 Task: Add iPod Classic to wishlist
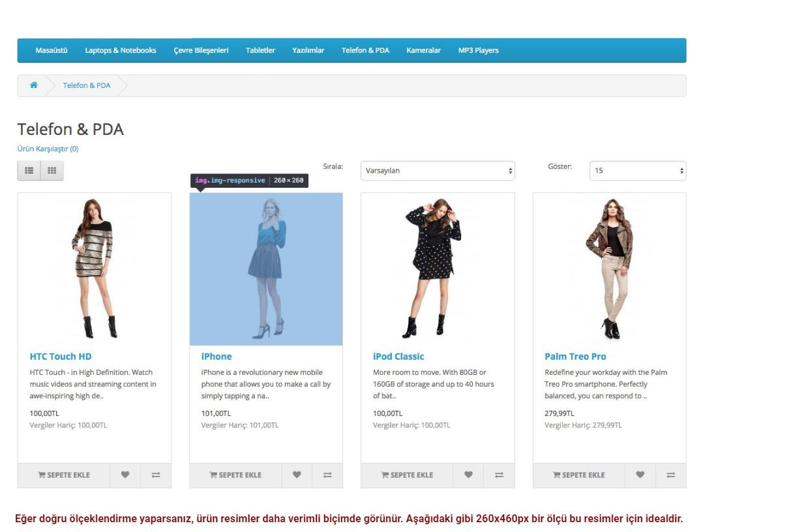[468, 475]
